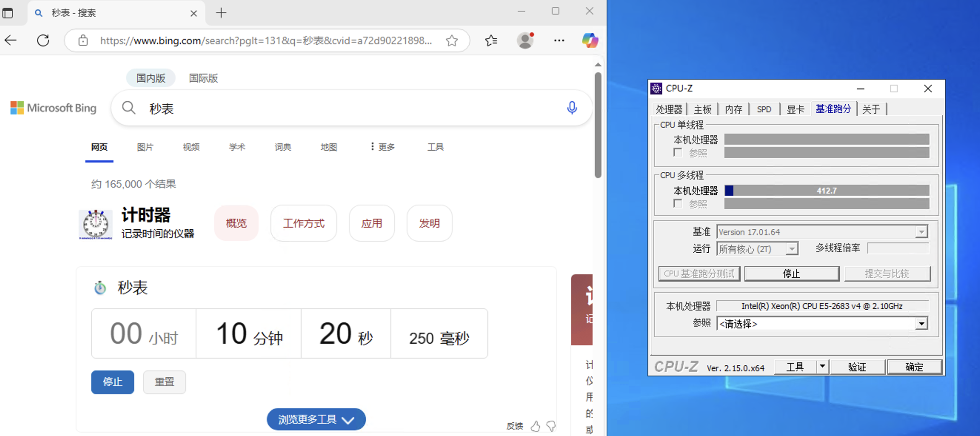Select the 视频 search tab
This screenshot has width=980, height=436.
point(191,147)
